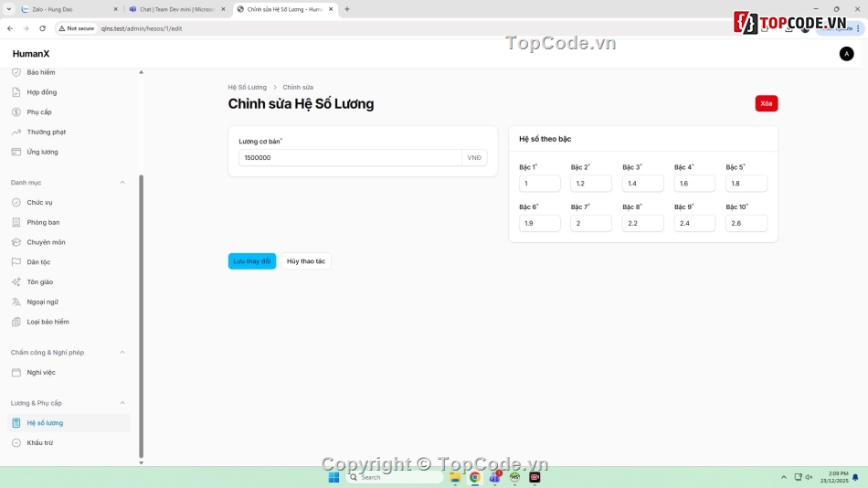Image resolution: width=868 pixels, height=488 pixels.
Task: Click the Hợp đồng document icon
Action: click(x=16, y=92)
